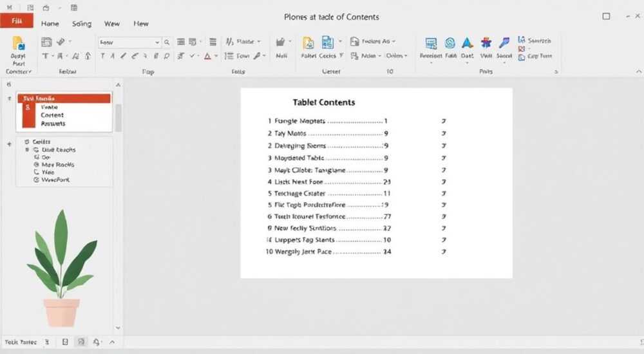Select the red slide thumbnail in left panel

[64, 111]
